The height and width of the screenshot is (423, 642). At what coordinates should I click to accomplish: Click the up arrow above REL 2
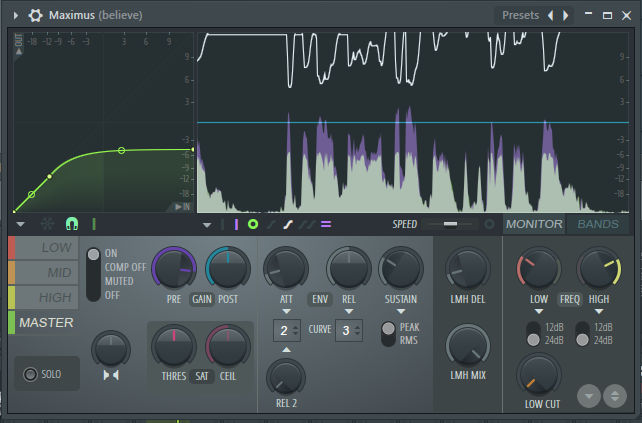tap(286, 349)
